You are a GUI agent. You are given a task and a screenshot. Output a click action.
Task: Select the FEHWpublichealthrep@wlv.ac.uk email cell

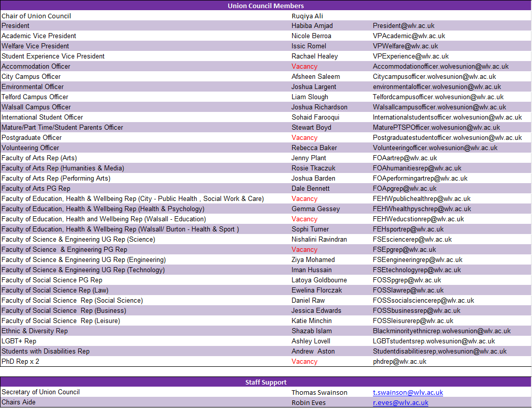tap(422, 199)
